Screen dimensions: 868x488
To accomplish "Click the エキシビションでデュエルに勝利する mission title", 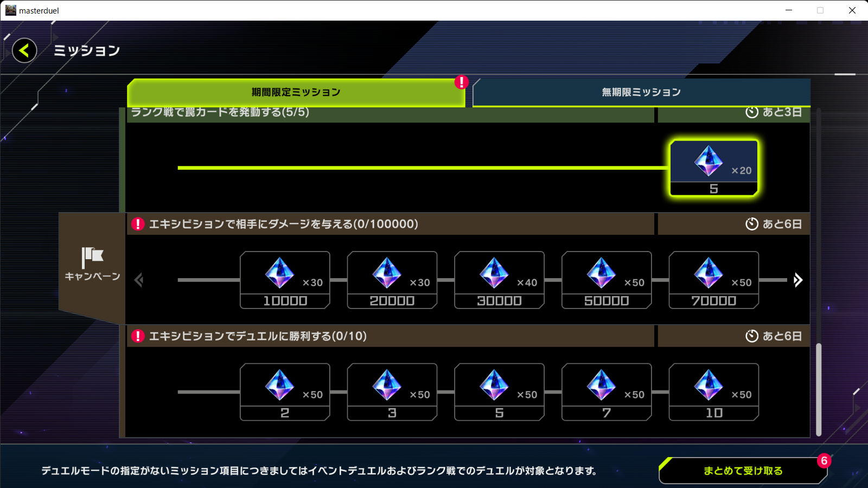I will [258, 336].
